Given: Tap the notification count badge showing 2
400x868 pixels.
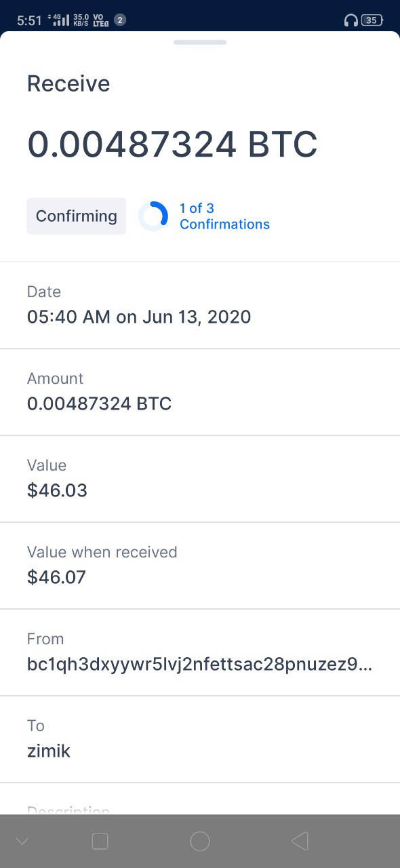Looking at the screenshot, I should (x=120, y=20).
